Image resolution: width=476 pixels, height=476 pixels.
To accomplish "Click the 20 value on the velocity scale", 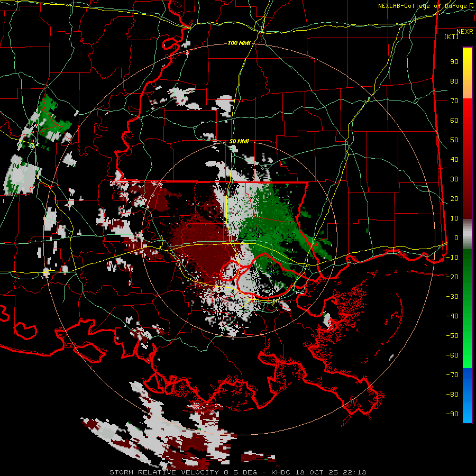I will click(454, 199).
